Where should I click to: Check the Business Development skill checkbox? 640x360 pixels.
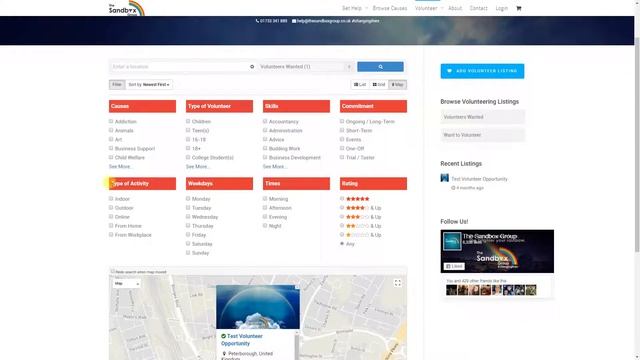(x=265, y=157)
